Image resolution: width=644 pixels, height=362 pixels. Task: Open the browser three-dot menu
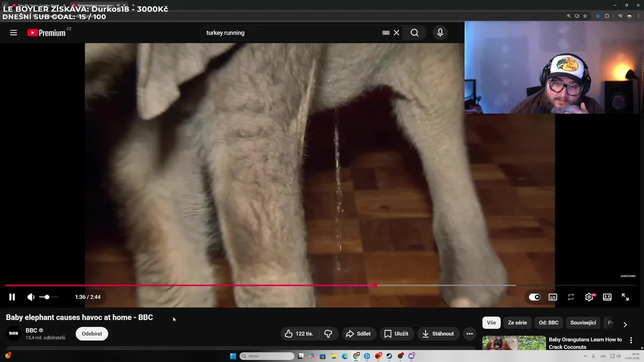(x=638, y=16)
